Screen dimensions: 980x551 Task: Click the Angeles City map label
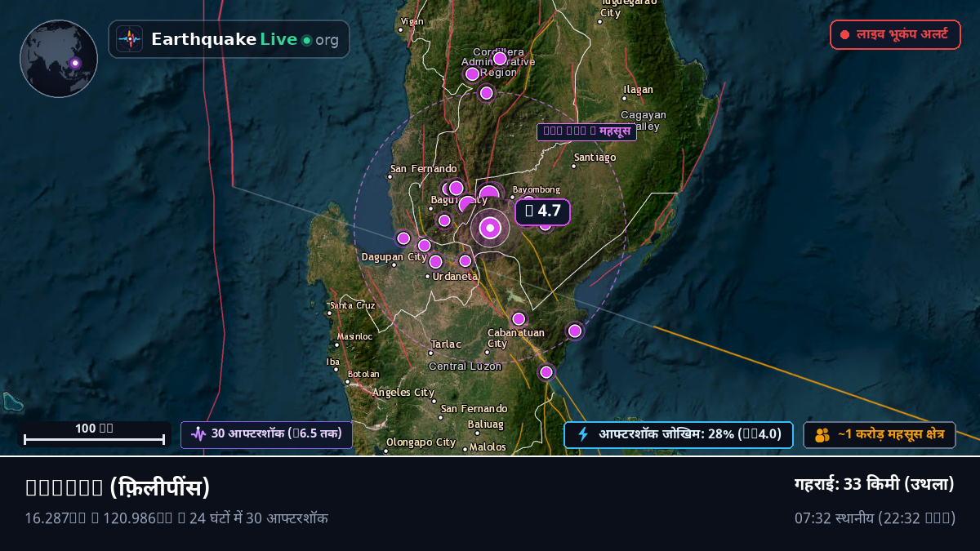(403, 393)
